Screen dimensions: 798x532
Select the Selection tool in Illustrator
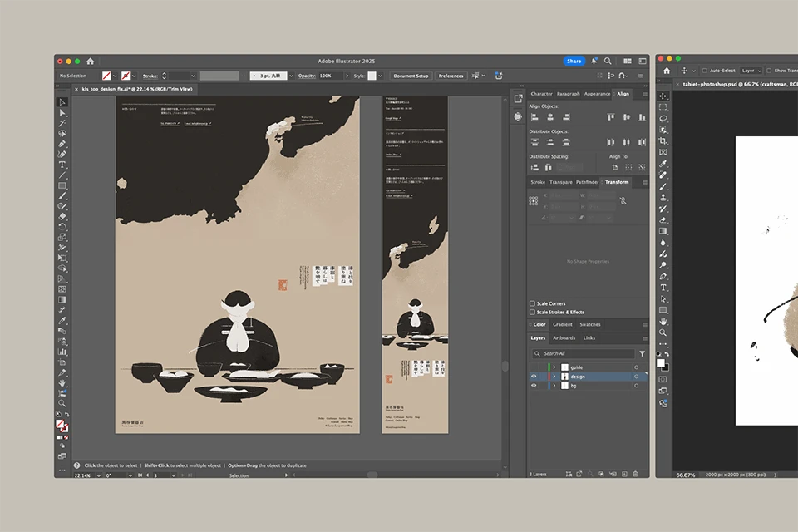click(62, 102)
